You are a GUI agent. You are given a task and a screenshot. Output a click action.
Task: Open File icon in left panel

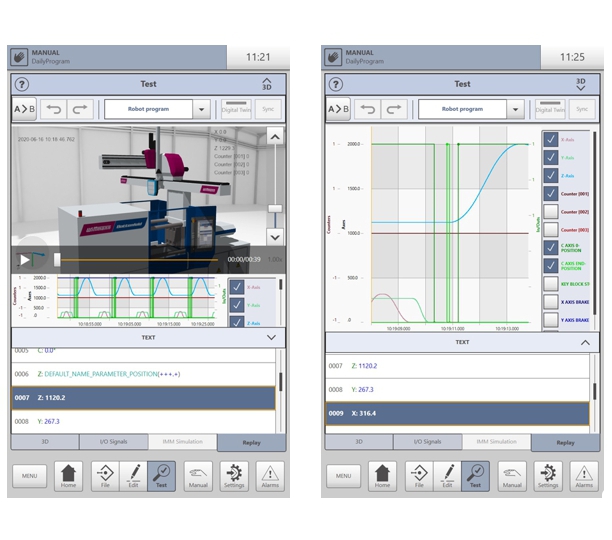(105, 476)
